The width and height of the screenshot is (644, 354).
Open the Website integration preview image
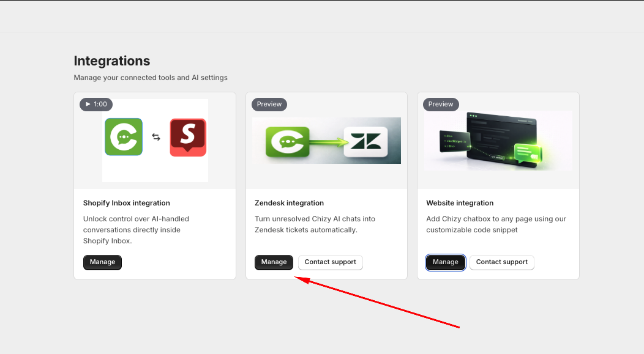[498, 141]
